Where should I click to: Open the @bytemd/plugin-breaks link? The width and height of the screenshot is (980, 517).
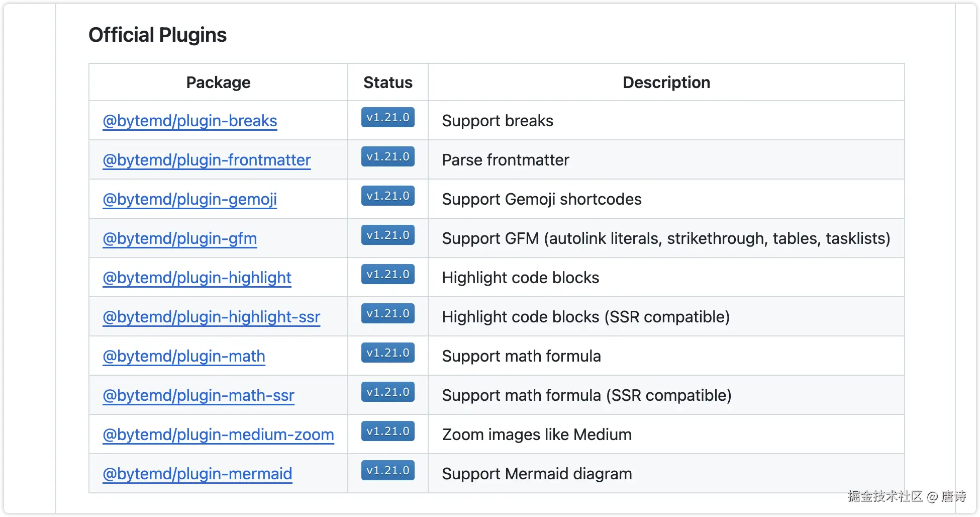pyautogui.click(x=189, y=121)
